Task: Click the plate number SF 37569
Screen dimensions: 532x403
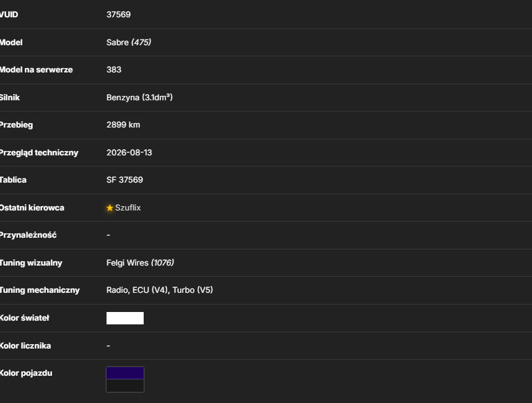Action: click(x=124, y=180)
